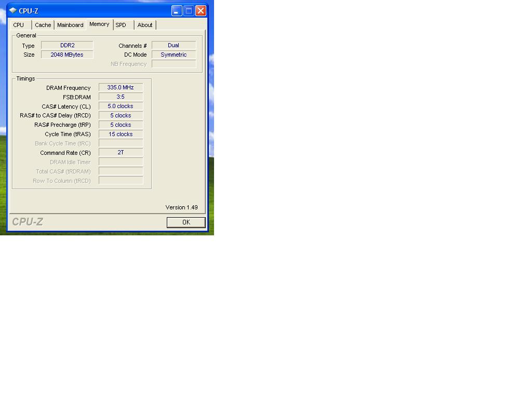Click the 3:5 FSB:DRAM ratio value
This screenshot has height=399, width=532.
(121, 97)
